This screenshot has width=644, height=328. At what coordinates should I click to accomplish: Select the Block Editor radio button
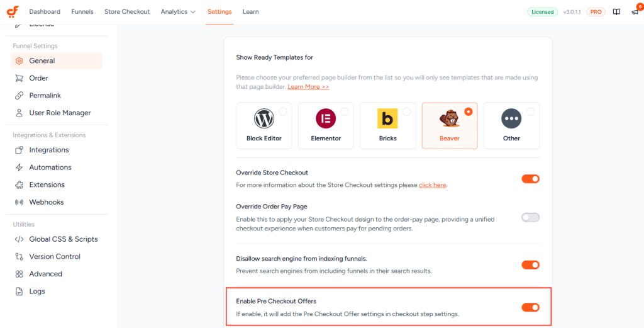(283, 111)
